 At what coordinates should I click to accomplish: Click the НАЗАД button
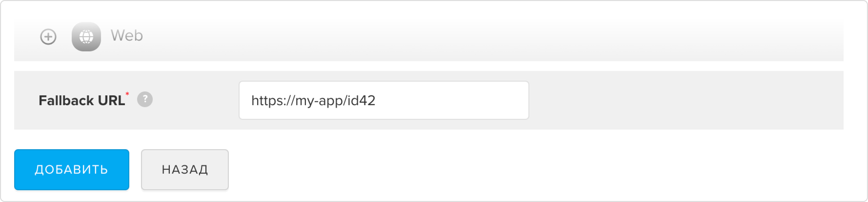click(185, 170)
